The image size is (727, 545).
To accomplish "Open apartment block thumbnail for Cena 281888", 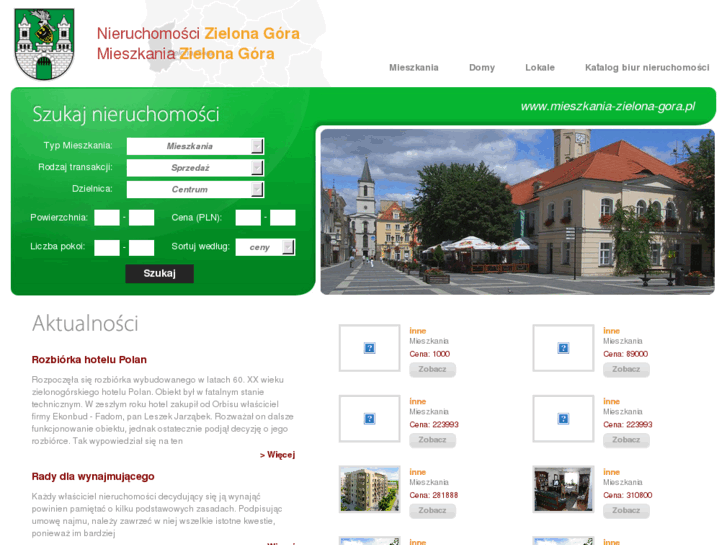I will (370, 489).
